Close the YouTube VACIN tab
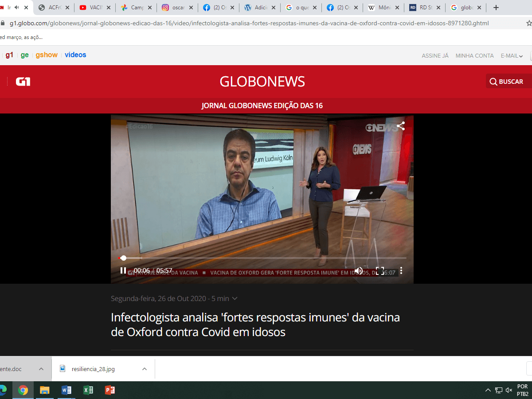Viewport: 532px width, 399px height. (109, 8)
